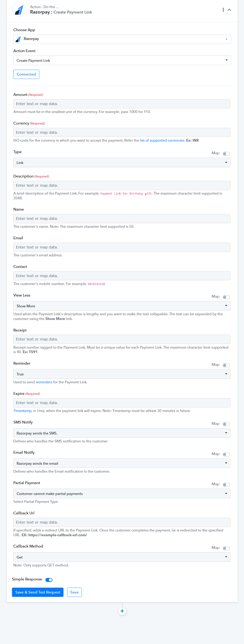
Task: Click the Razorpay logo in the header
Action: (19, 10)
